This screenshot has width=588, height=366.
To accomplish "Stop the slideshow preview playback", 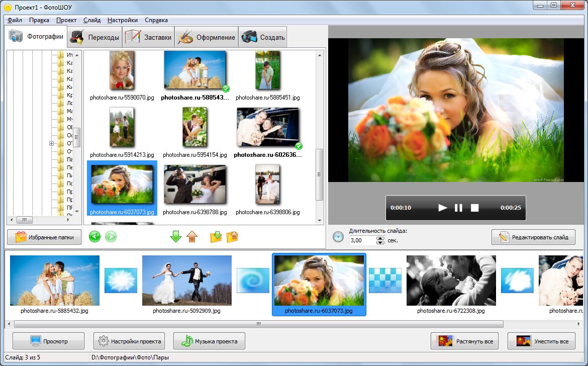I will tap(474, 208).
